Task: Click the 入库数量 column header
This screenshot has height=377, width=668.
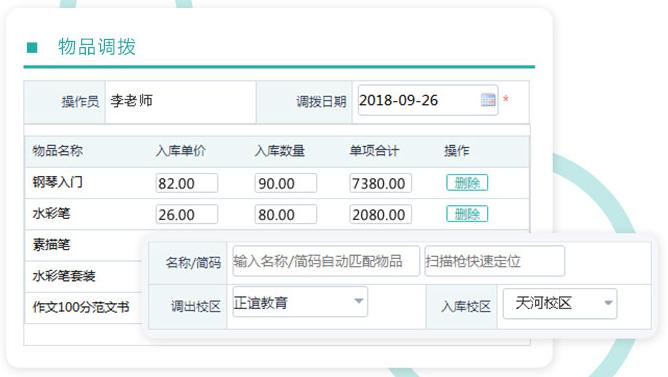Action: tap(279, 151)
